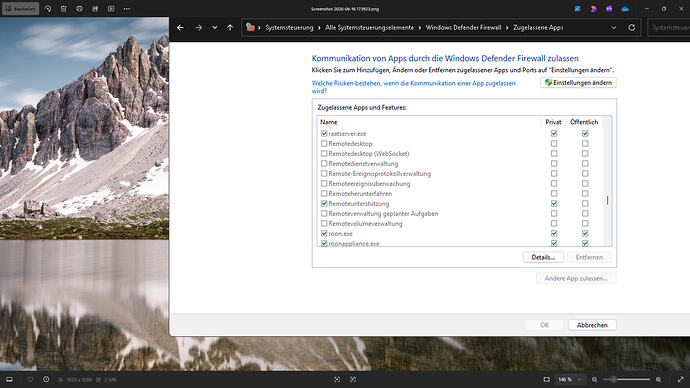The width and height of the screenshot is (690, 388).
Task: Click the print icon in the Photos toolbar
Action: pos(79,9)
